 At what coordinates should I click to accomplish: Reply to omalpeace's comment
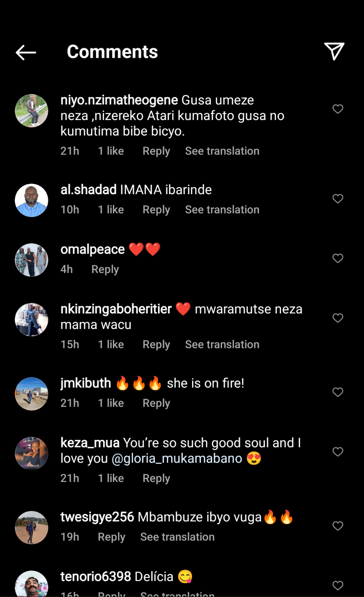[x=105, y=269]
